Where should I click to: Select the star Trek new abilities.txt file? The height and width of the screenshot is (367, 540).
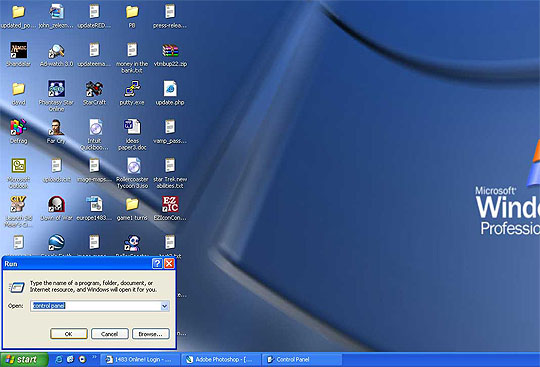pyautogui.click(x=170, y=166)
